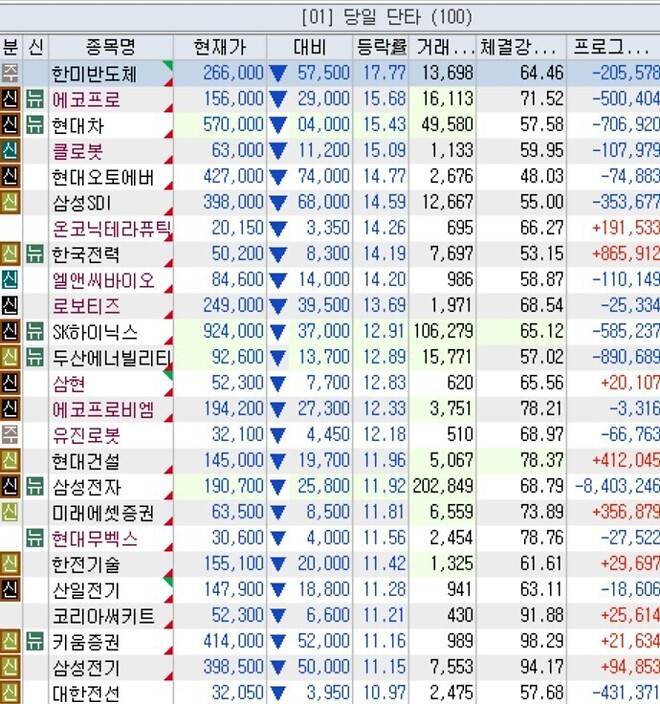
Task: Open the 뉴 news icon for 현대차
Action: (x=35, y=124)
